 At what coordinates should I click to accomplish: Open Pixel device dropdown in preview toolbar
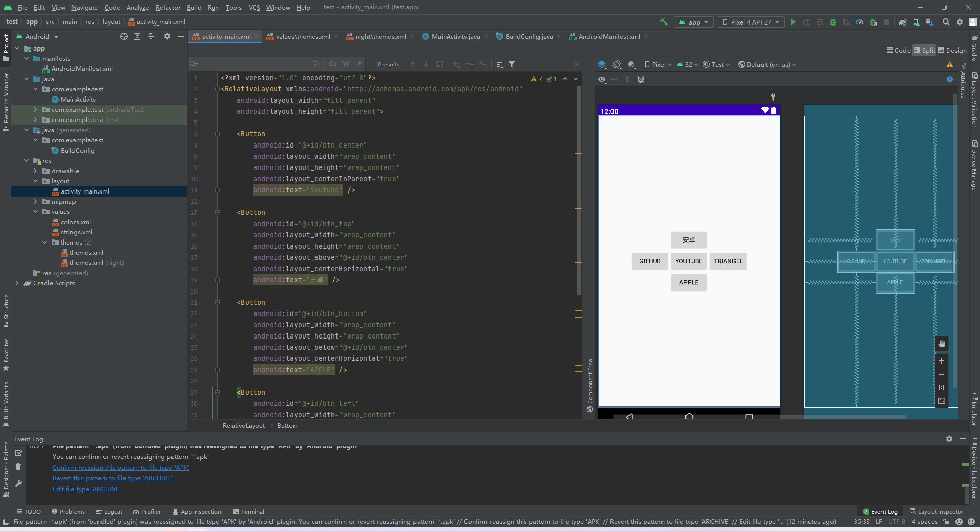[658, 64]
